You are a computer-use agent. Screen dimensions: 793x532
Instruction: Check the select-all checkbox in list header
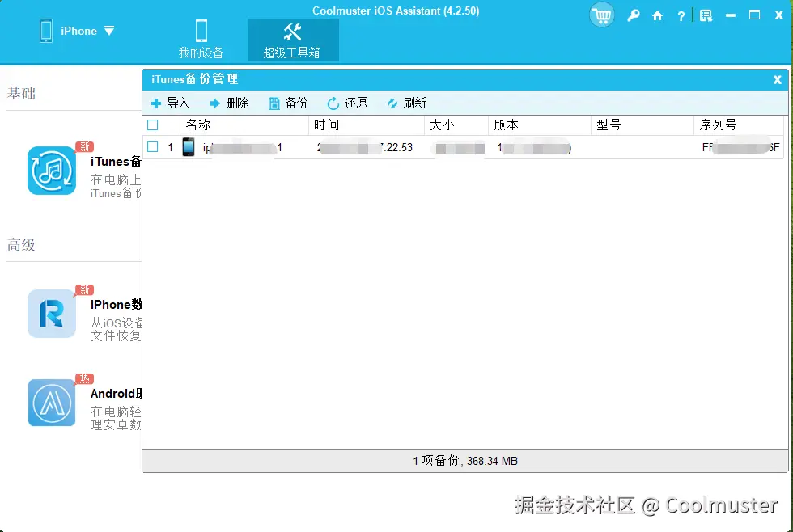click(x=151, y=125)
